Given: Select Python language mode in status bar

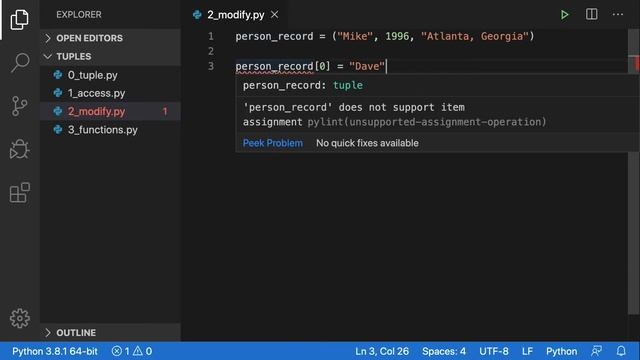Looking at the screenshot, I should tap(561, 351).
